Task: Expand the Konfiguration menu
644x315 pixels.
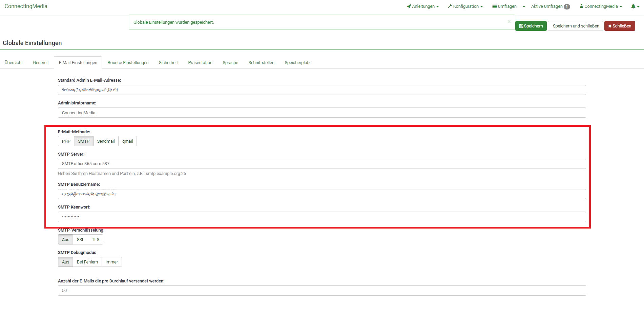Action: [x=465, y=6]
